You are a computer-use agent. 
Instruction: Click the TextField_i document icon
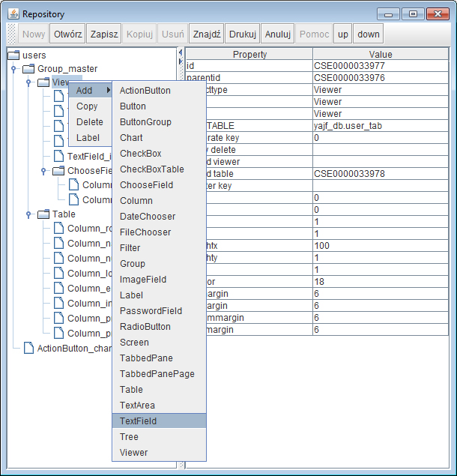pos(58,156)
